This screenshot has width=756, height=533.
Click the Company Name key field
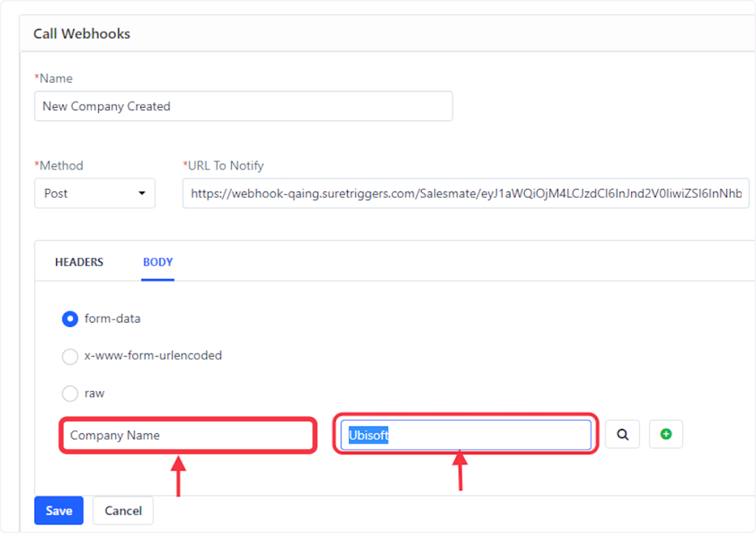[x=188, y=436]
